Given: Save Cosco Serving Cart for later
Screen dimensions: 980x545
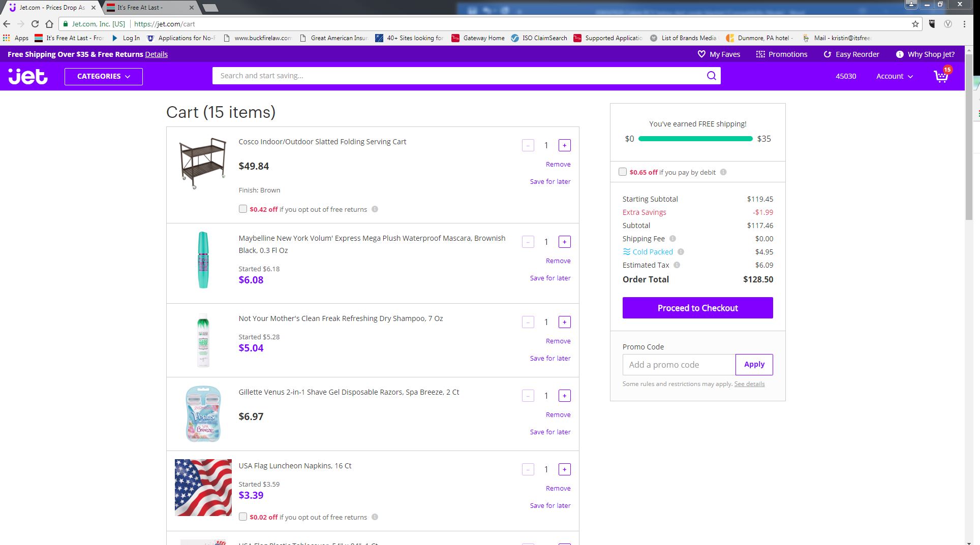Looking at the screenshot, I should (x=550, y=182).
